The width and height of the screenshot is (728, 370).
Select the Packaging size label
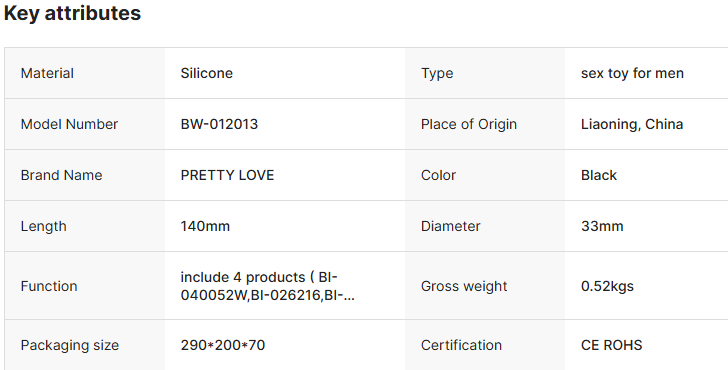70,345
